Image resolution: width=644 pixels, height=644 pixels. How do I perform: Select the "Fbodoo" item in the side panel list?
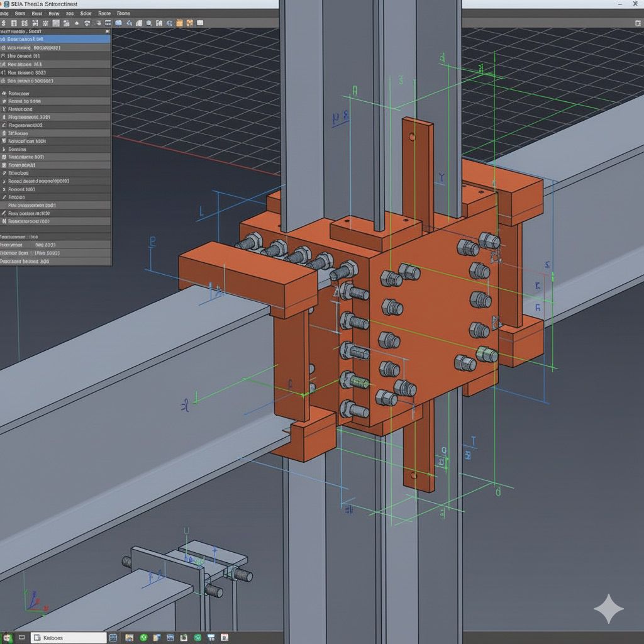(x=16, y=197)
